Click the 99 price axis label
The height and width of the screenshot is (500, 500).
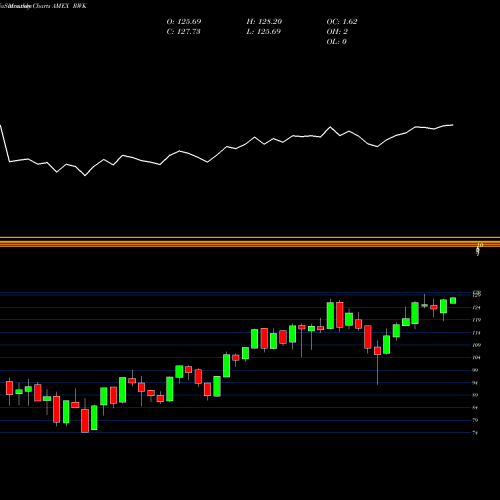475,370
